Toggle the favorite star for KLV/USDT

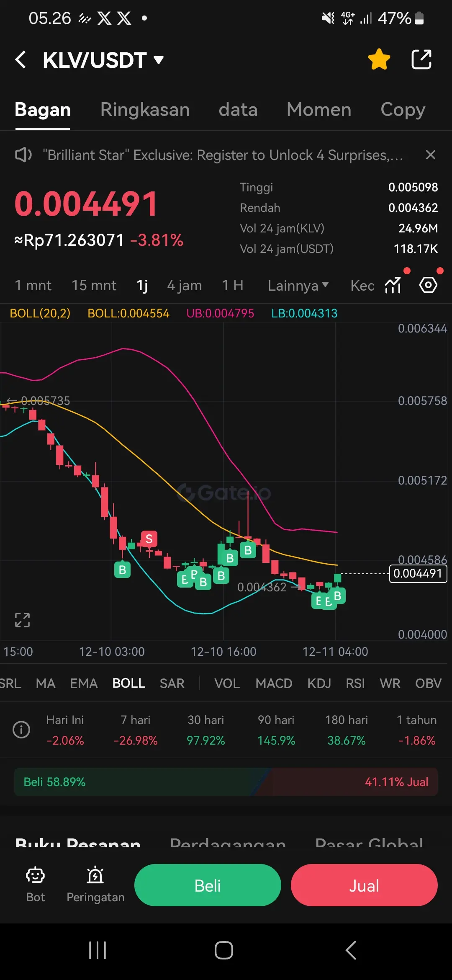(379, 59)
